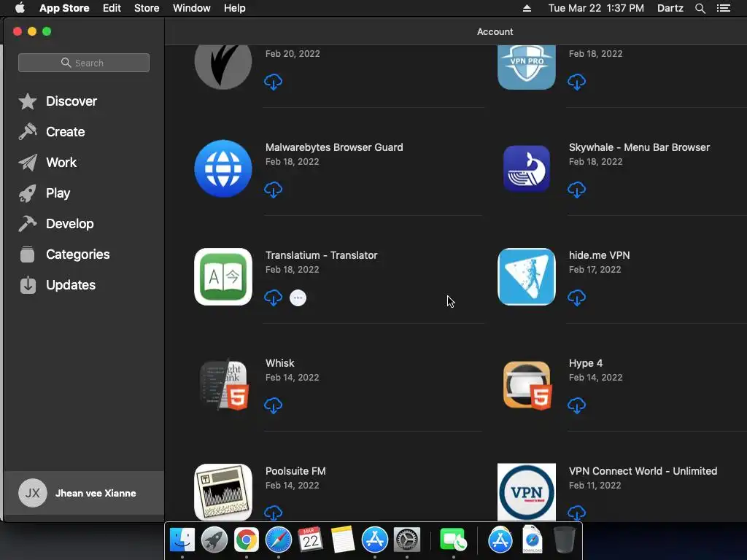Open Launchpad from the Dock
This screenshot has width=747, height=560.
214,540
